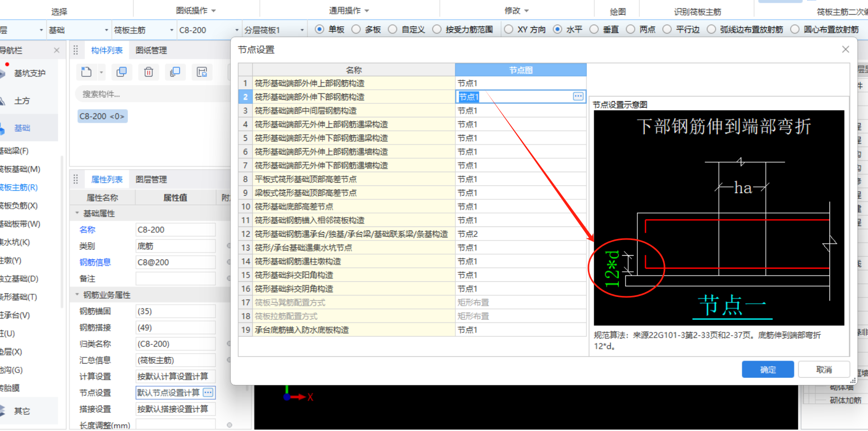Screen dimensions: 868x431
Task: Click the 识别筏板主筋 ribbon group
Action: click(697, 11)
